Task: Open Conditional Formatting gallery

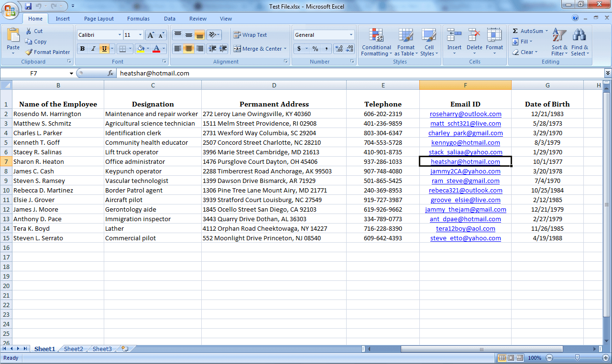Action: tap(376, 43)
